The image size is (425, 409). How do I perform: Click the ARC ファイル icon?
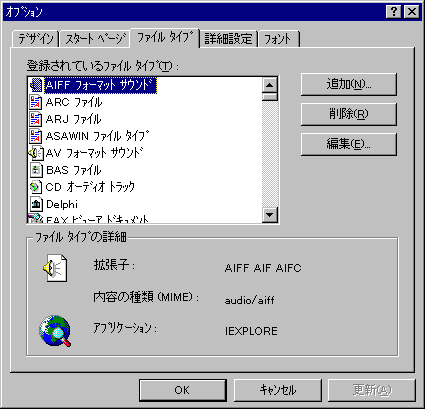36,102
